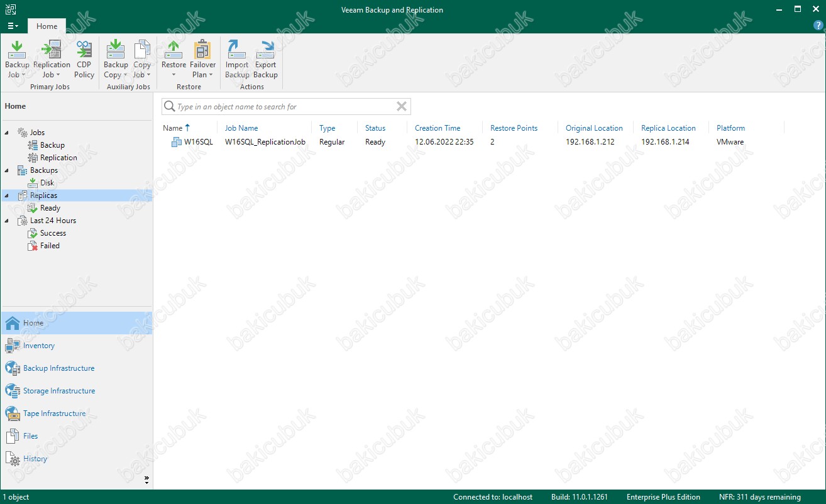
Task: Click 'Connected to: localhost' in status bar
Action: point(493,497)
